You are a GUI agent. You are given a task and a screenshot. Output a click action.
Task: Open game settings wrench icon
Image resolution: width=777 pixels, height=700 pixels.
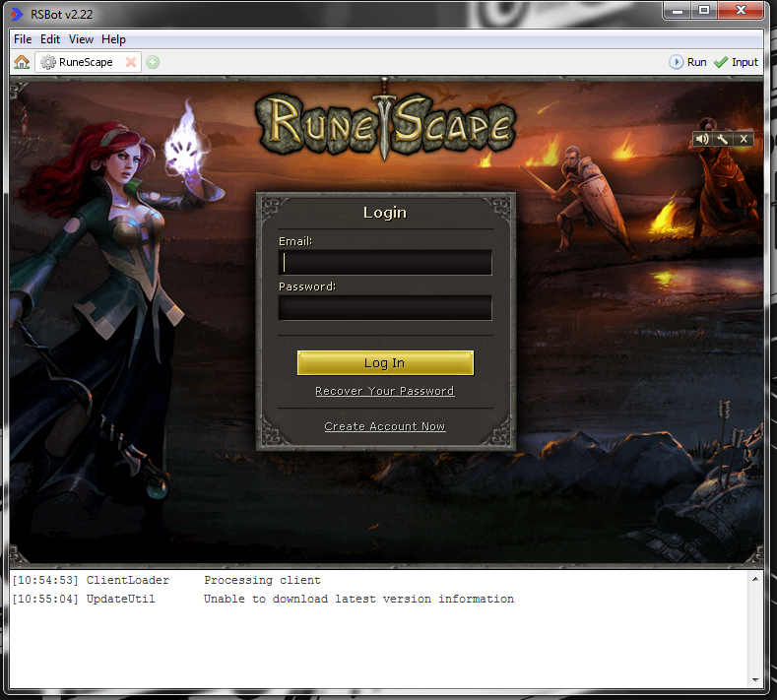pos(723,139)
